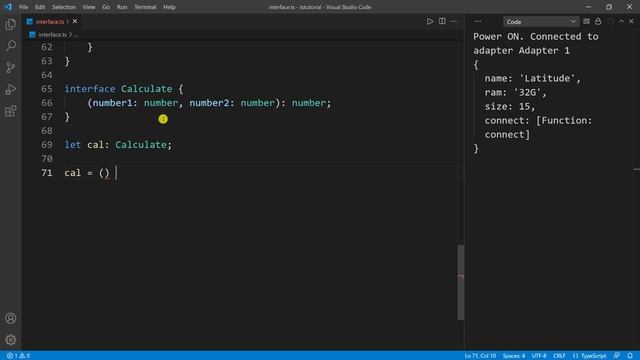Open the Run and Debug view
This screenshot has width=640, height=360.
tap(11, 89)
